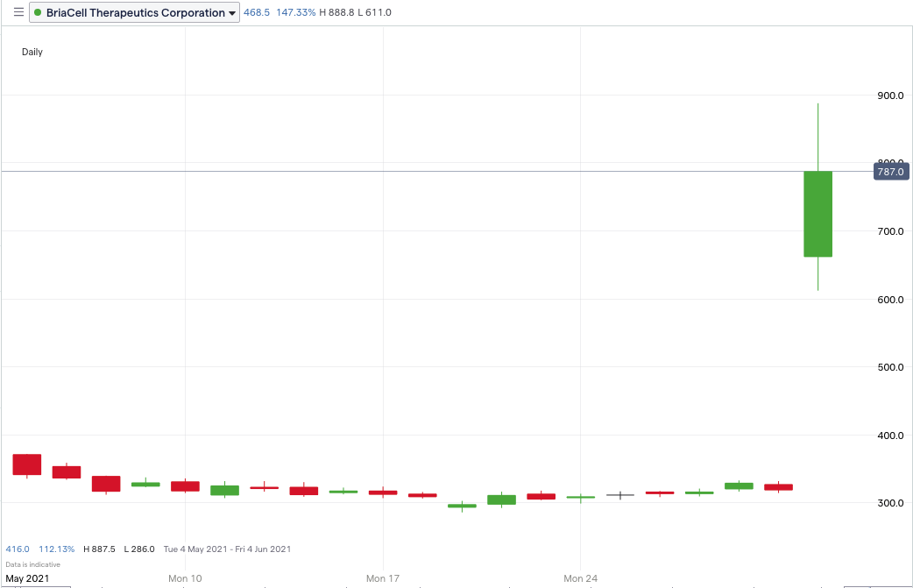The image size is (913, 588).
Task: Click the 416.0 range change value
Action: pos(18,549)
